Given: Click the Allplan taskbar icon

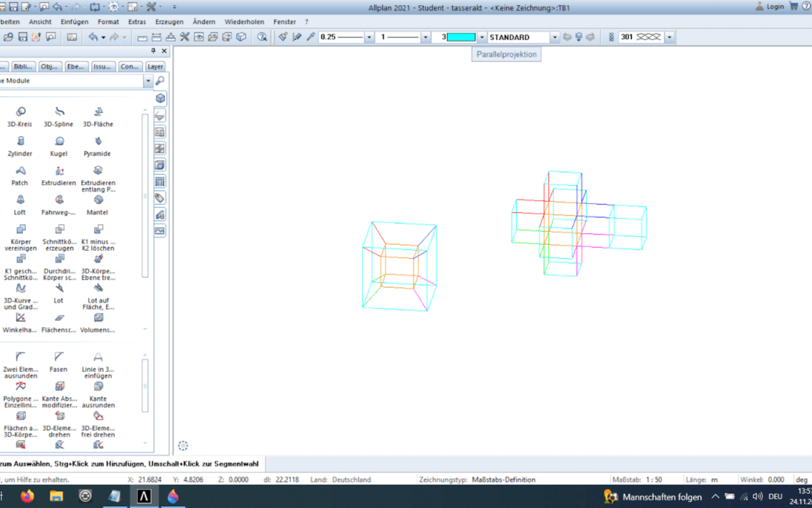Looking at the screenshot, I should tap(144, 496).
